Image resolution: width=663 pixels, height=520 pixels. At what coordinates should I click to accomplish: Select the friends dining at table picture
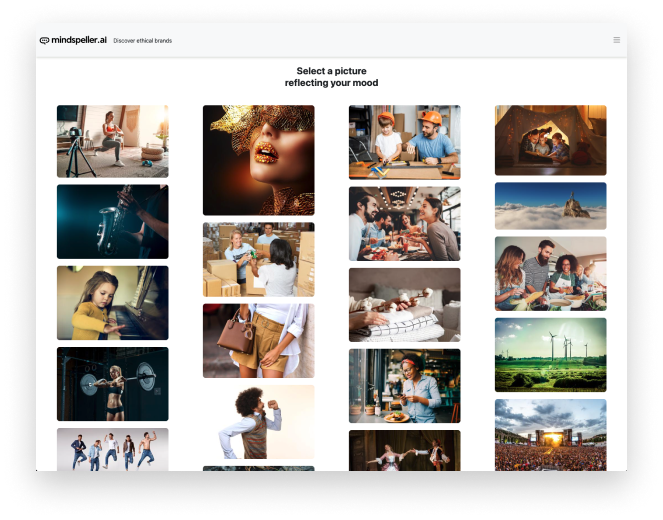click(x=404, y=223)
